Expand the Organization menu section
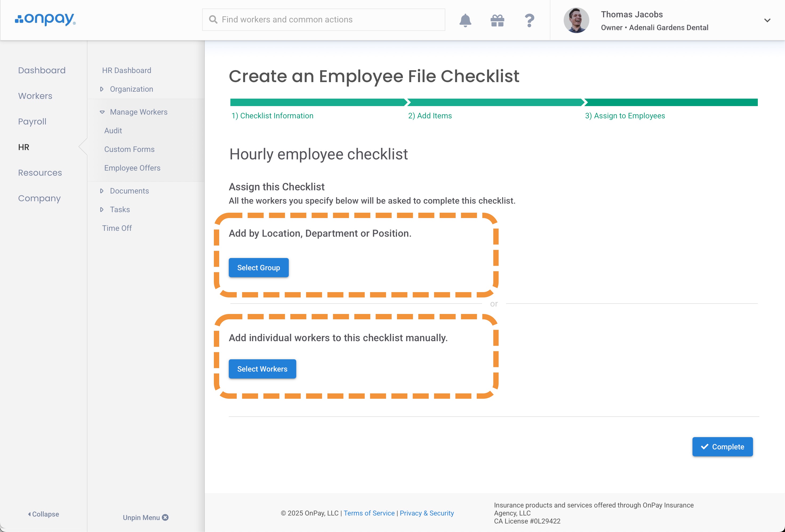Image resolution: width=785 pixels, height=532 pixels. pyautogui.click(x=102, y=89)
